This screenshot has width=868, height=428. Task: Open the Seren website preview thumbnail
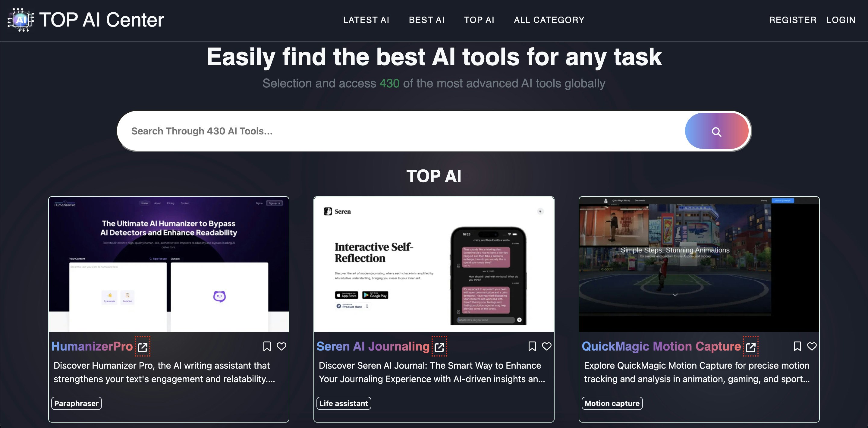pos(434,264)
